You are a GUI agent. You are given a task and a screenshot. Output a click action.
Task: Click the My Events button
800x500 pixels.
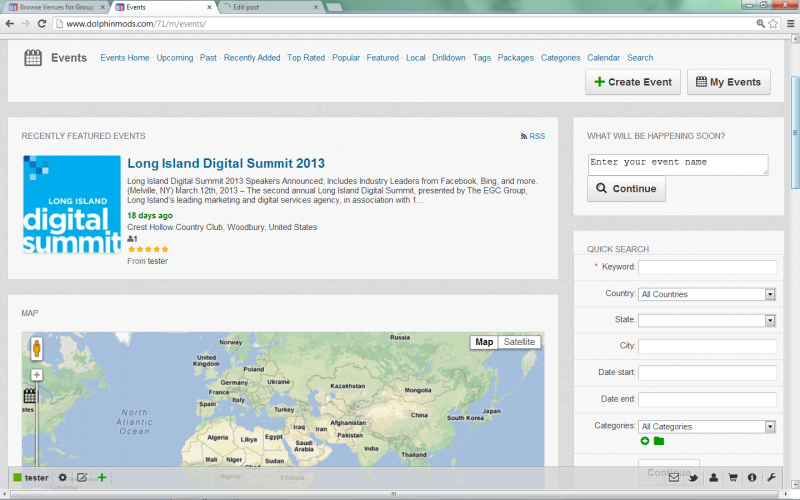(729, 82)
